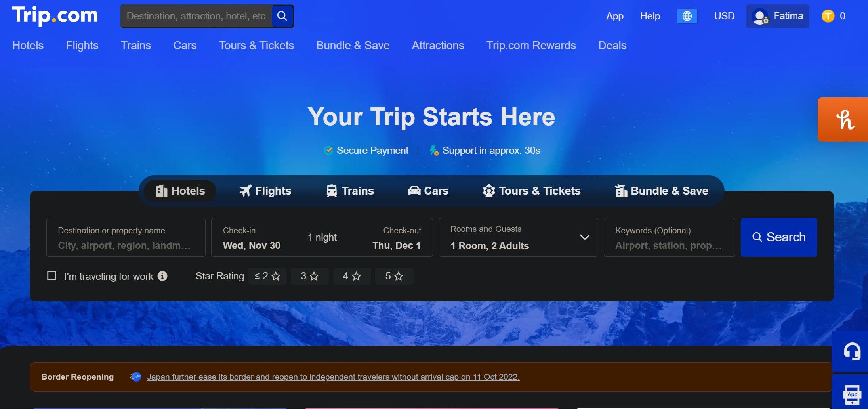Select the Cars search tab
868x409 pixels.
(428, 191)
